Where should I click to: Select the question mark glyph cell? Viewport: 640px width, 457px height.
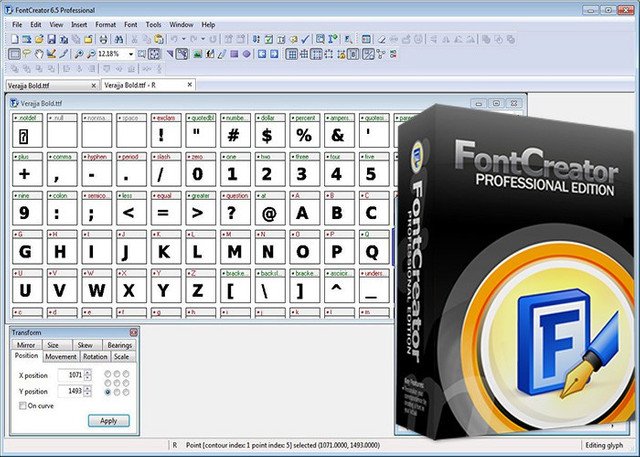point(235,209)
